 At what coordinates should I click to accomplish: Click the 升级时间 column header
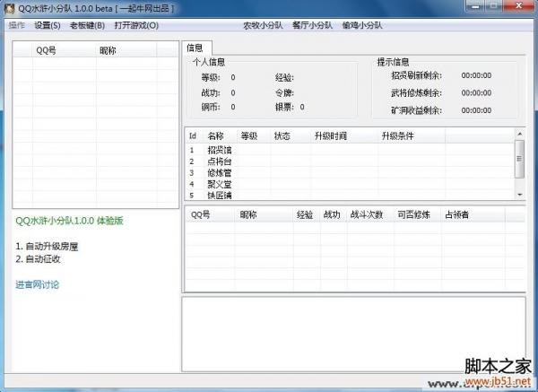pos(344,136)
